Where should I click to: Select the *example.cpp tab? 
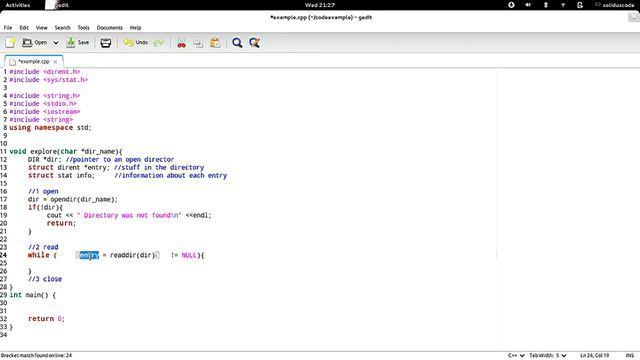(33, 62)
